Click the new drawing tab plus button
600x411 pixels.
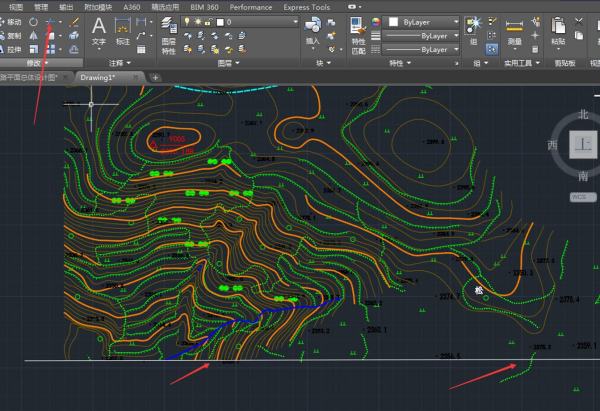point(156,77)
